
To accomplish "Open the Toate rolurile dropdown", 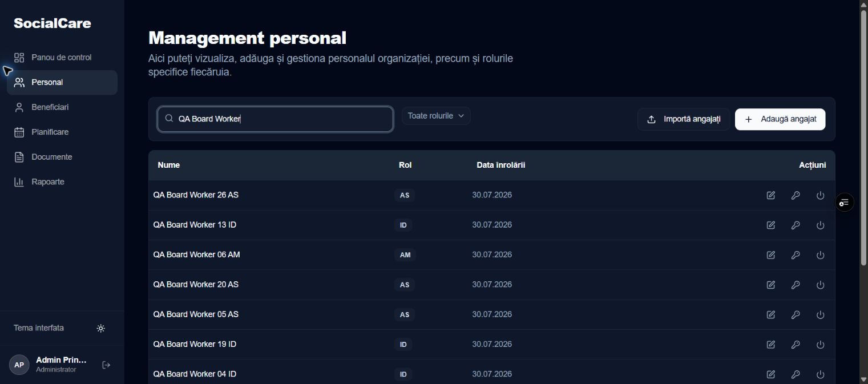I will [x=436, y=116].
